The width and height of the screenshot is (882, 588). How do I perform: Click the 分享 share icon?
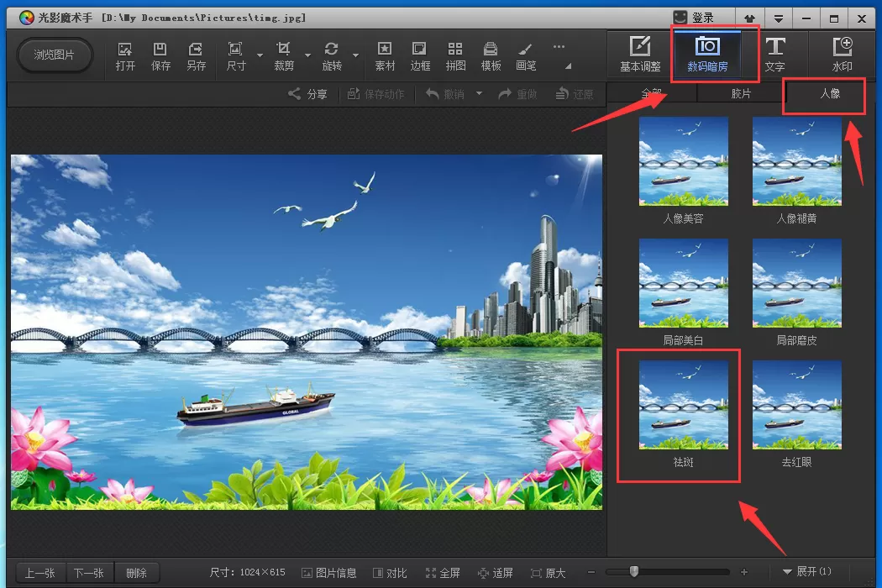click(307, 94)
